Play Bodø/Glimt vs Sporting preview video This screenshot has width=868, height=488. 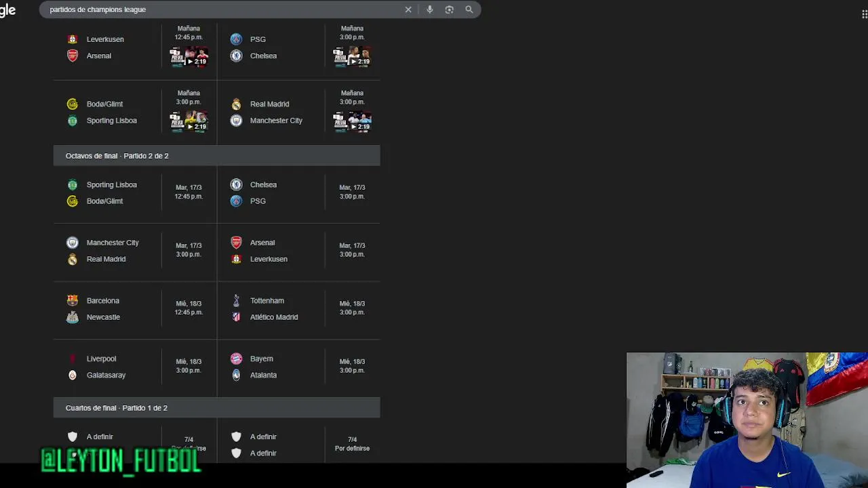(x=189, y=121)
